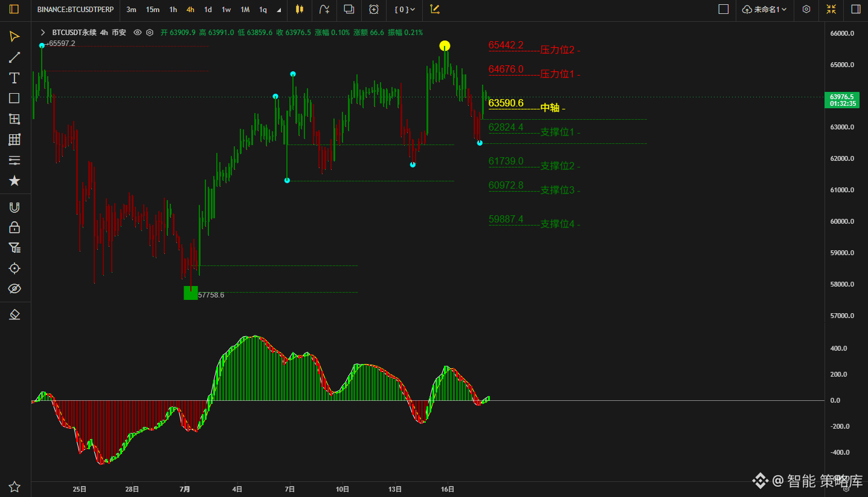
Task: Open the price alert clock icon
Action: tap(374, 9)
